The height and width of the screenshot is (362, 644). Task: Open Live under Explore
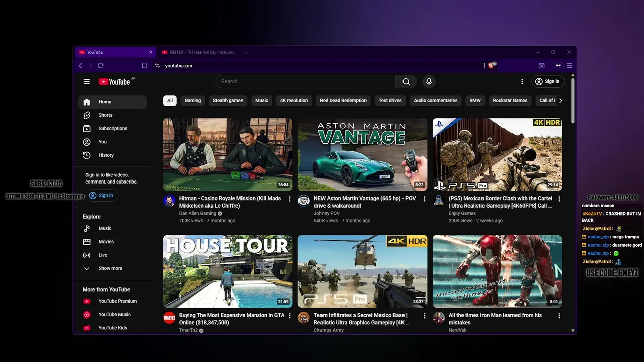113,255
